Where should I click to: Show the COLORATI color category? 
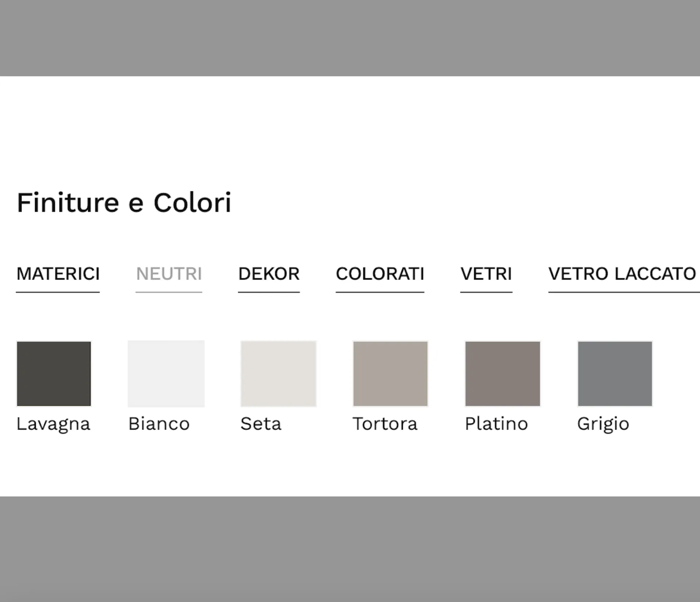[380, 274]
